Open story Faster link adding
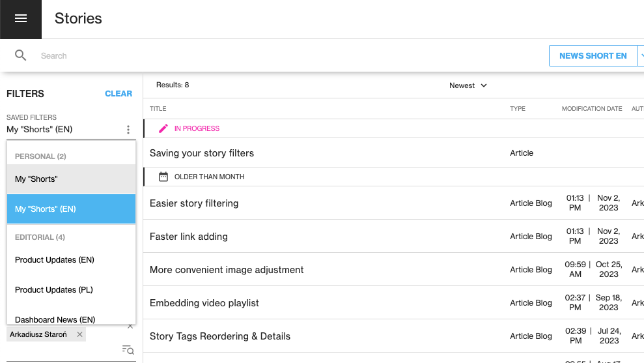This screenshot has width=644, height=363. click(x=189, y=237)
